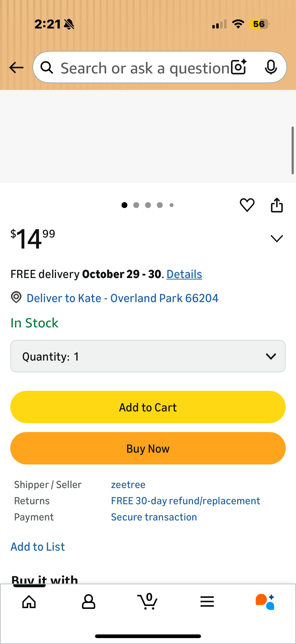Open the Quantity dropdown
Screen dimensions: 296x644
coord(148,356)
